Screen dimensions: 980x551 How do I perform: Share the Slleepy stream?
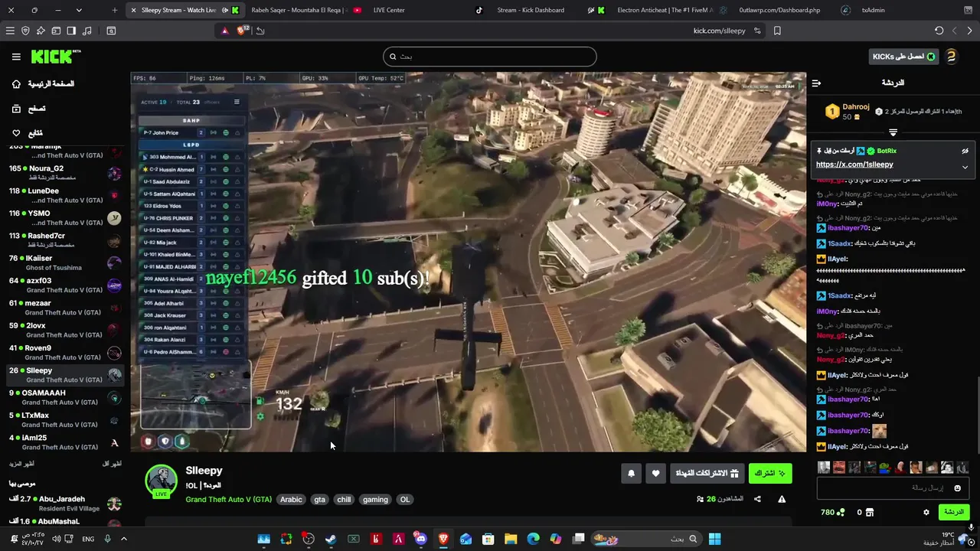click(x=757, y=499)
